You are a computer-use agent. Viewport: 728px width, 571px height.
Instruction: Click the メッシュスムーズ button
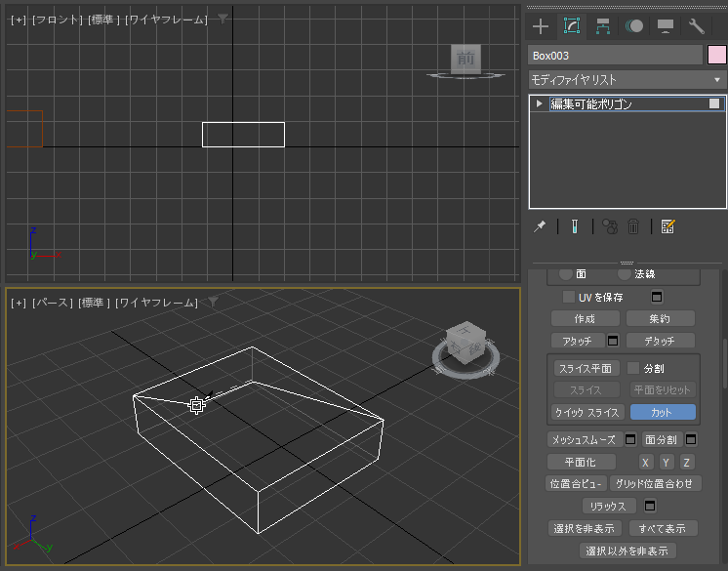coord(585,439)
